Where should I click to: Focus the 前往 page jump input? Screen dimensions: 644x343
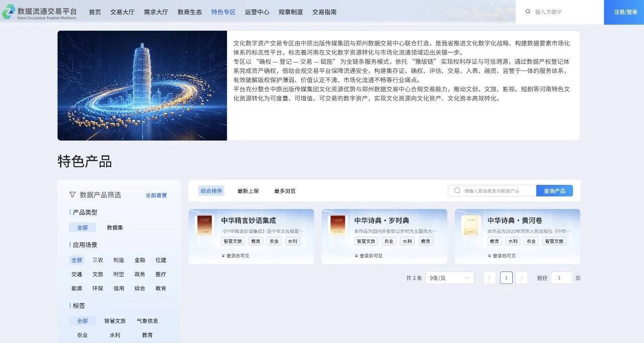(561, 278)
